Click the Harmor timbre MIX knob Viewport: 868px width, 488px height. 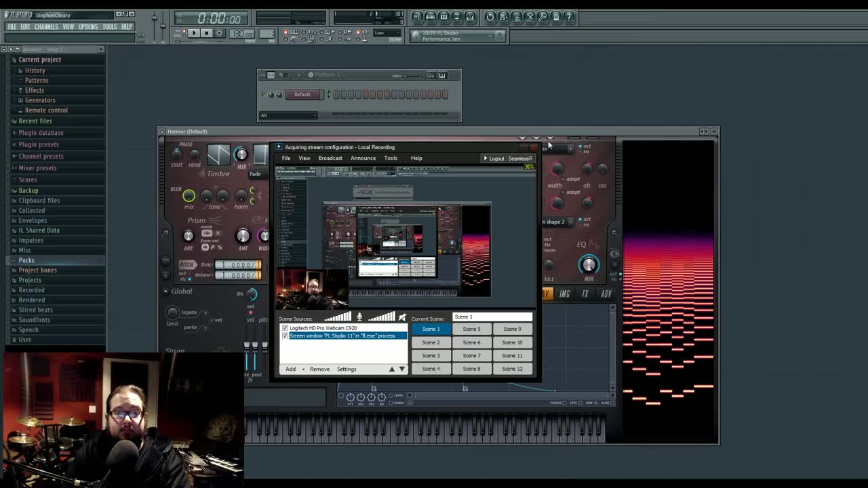[241, 155]
